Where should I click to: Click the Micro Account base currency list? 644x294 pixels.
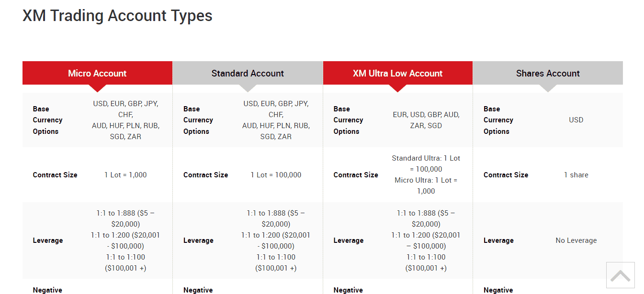pyautogui.click(x=125, y=120)
